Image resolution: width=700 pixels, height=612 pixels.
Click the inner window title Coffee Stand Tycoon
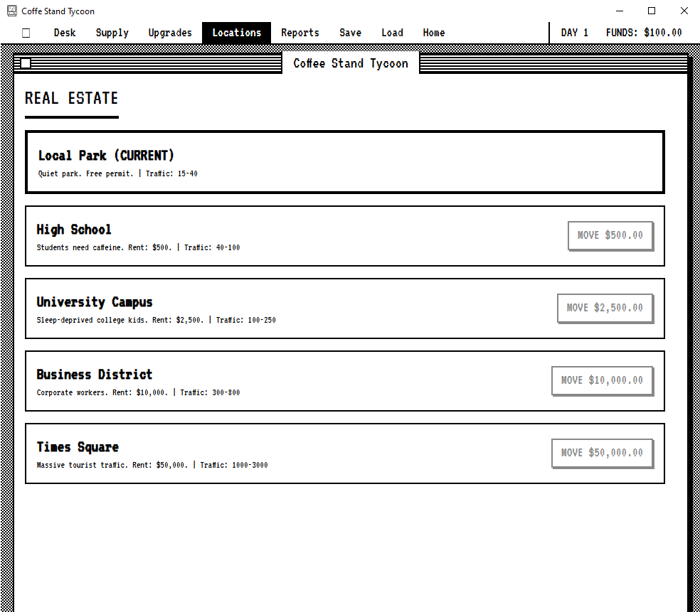coord(351,63)
